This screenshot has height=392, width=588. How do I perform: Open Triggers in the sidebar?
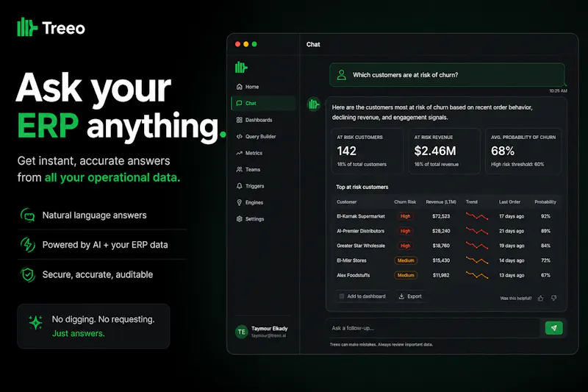click(x=263, y=185)
